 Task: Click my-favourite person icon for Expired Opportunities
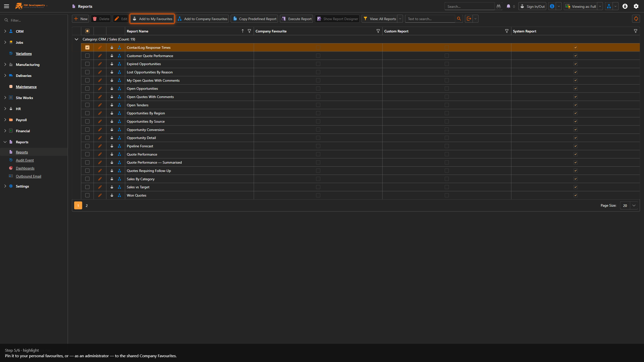click(112, 64)
